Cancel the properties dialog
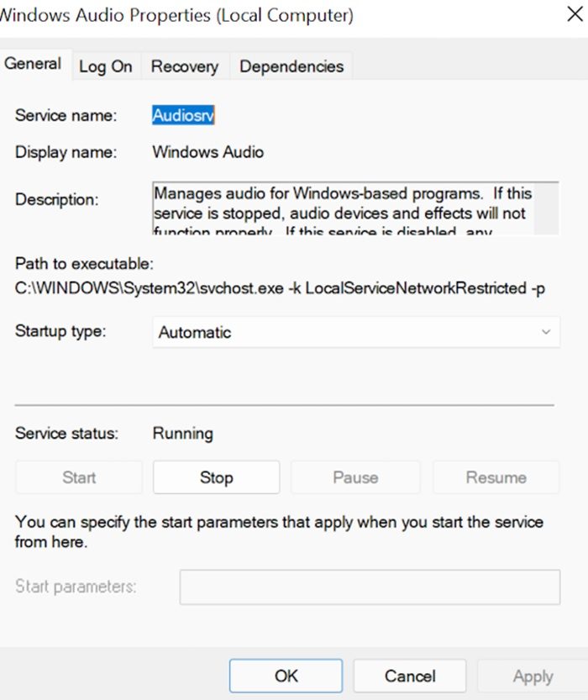 (x=410, y=676)
